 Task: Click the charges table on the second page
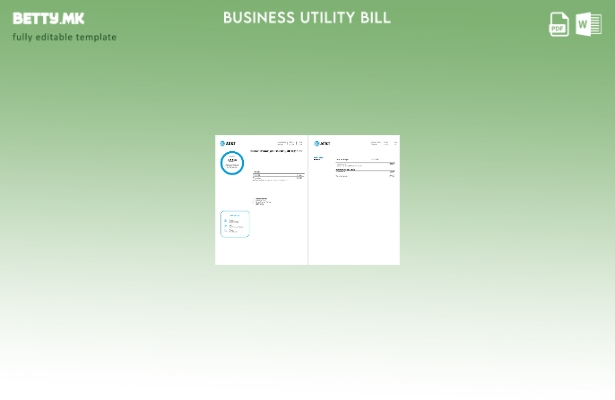365,167
